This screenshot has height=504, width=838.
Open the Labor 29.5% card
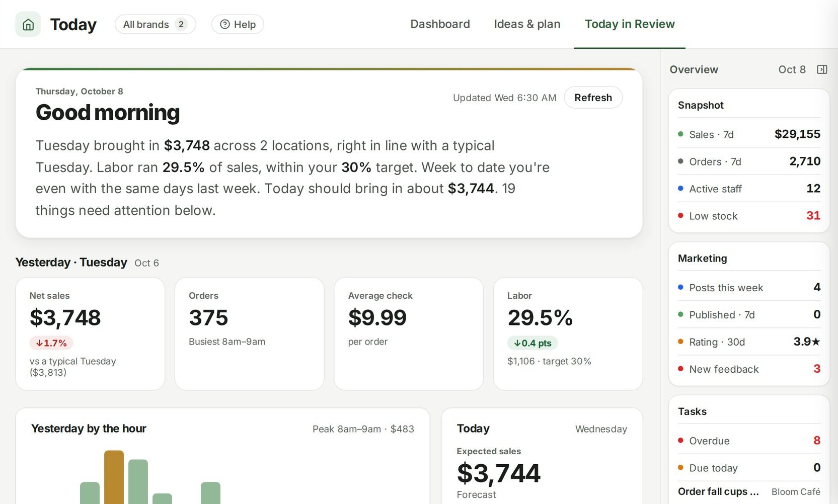coord(568,334)
